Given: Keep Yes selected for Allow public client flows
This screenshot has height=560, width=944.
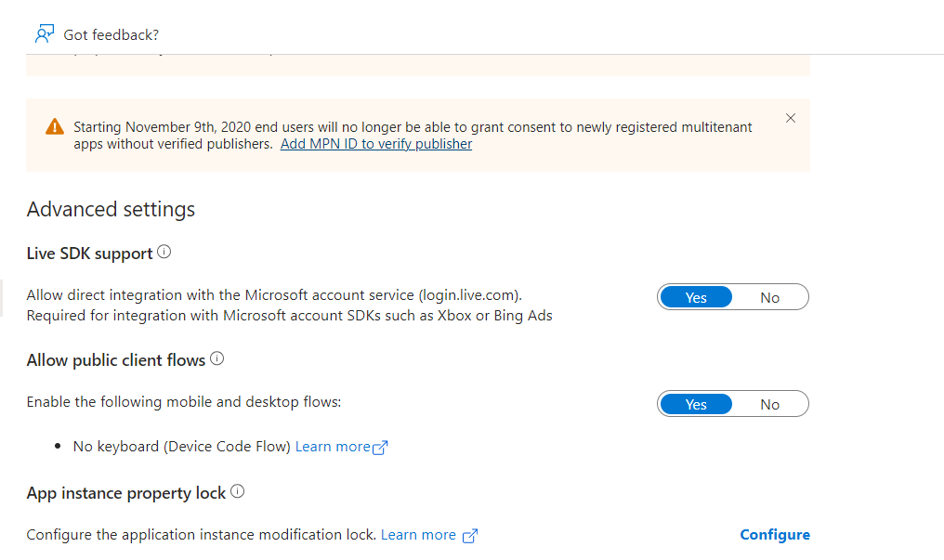Looking at the screenshot, I should [695, 403].
